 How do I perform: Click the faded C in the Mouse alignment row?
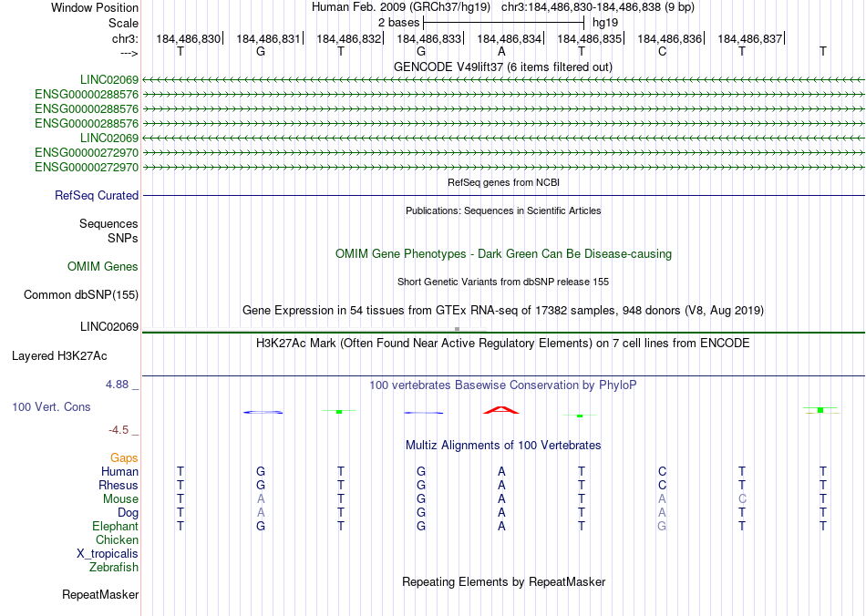coord(742,499)
